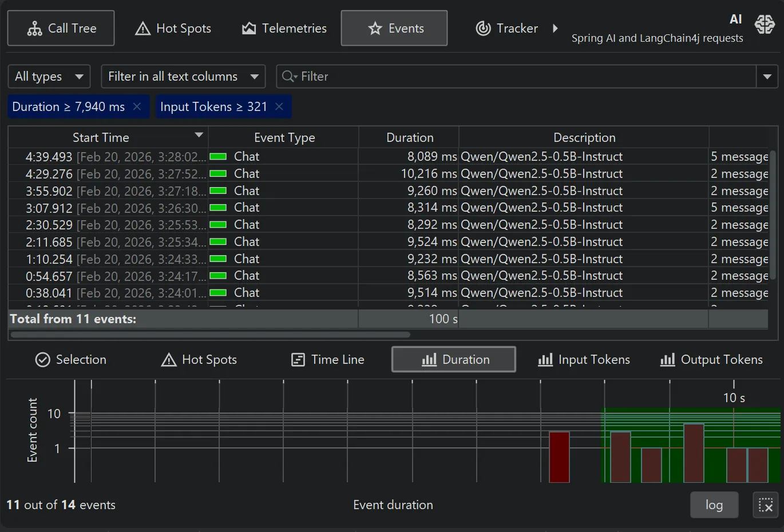Select the Selection view icon below the table
Screen dimensions: 784x532
coord(42,360)
